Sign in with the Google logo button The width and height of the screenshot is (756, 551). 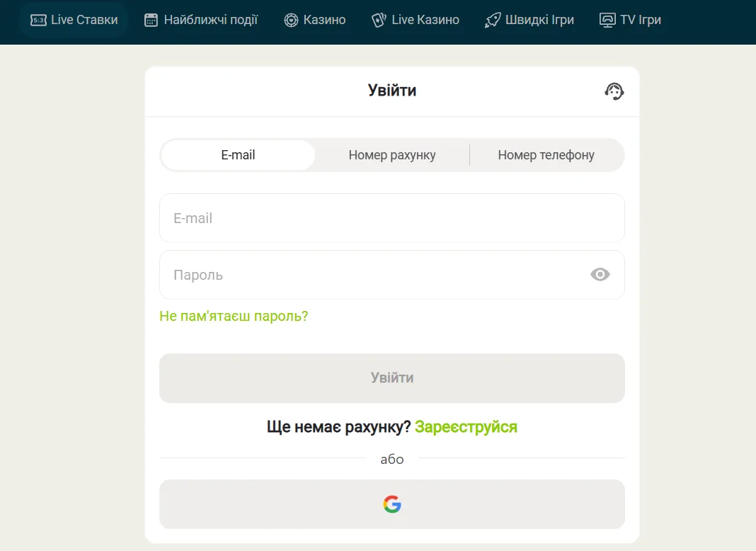pos(392,504)
